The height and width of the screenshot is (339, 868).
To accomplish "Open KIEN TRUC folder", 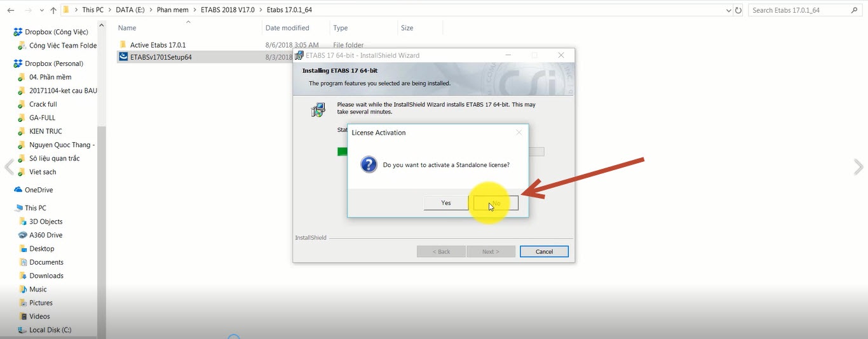I will pos(46,131).
